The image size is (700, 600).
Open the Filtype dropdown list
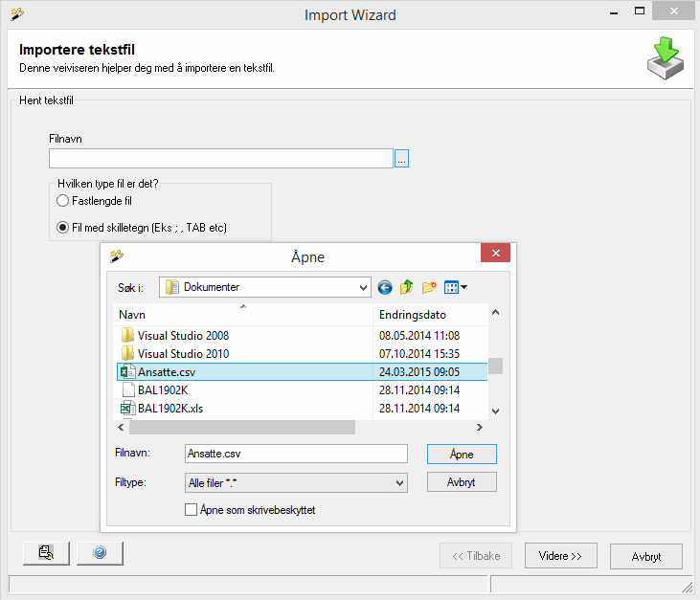click(399, 483)
